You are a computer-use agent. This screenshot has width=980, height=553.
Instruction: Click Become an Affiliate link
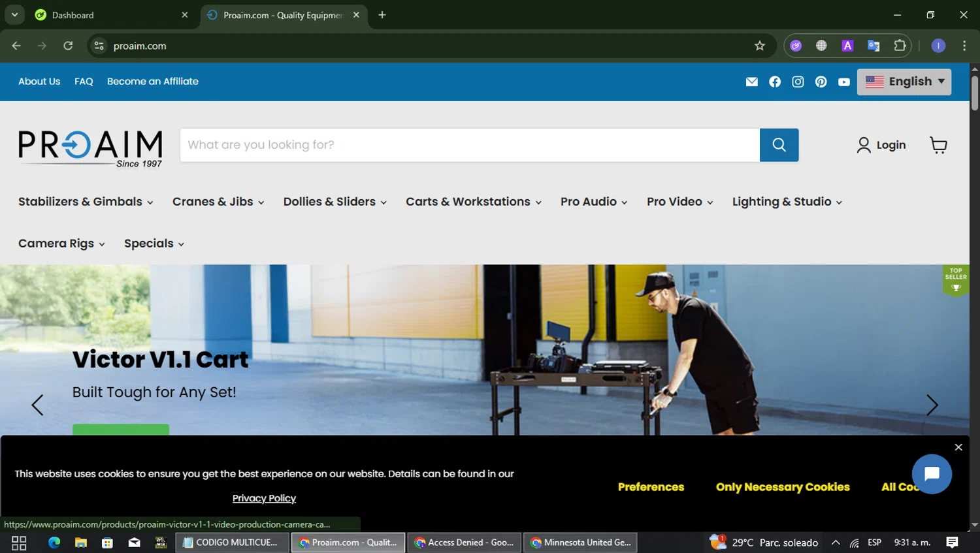(153, 82)
